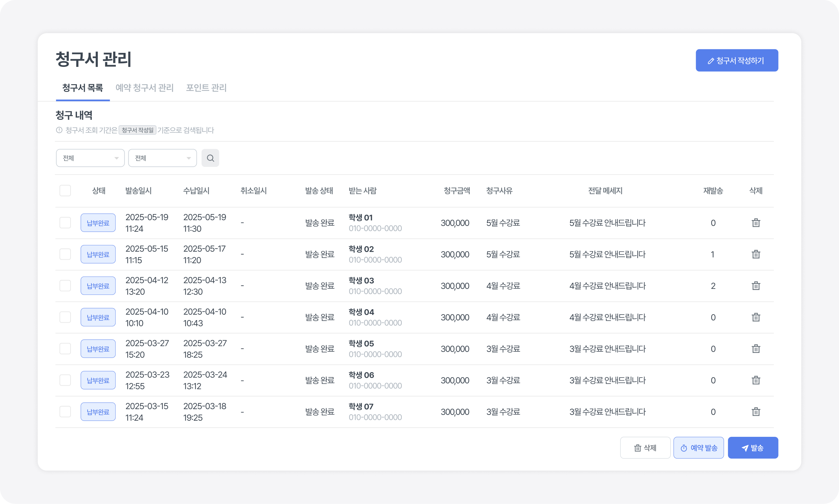Expand the second 전체 filter dropdown
839x504 pixels.
point(162,158)
